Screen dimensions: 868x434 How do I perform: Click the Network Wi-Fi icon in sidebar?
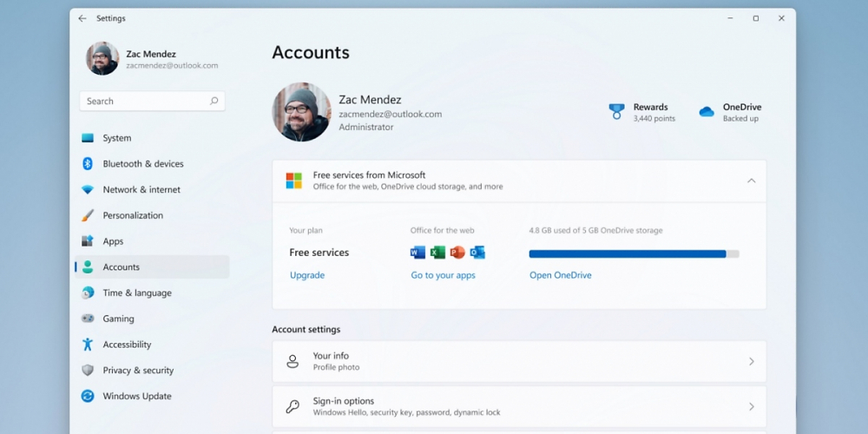coord(88,189)
